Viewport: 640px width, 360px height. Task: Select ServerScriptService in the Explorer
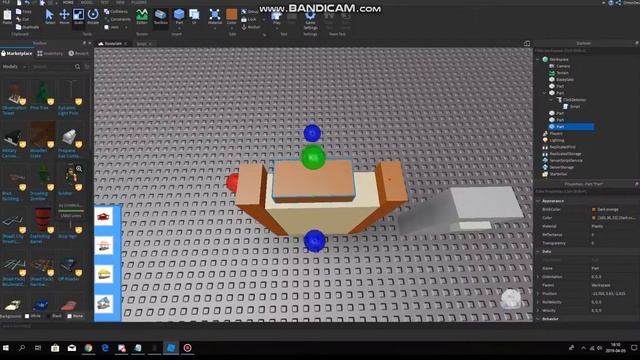click(x=562, y=160)
